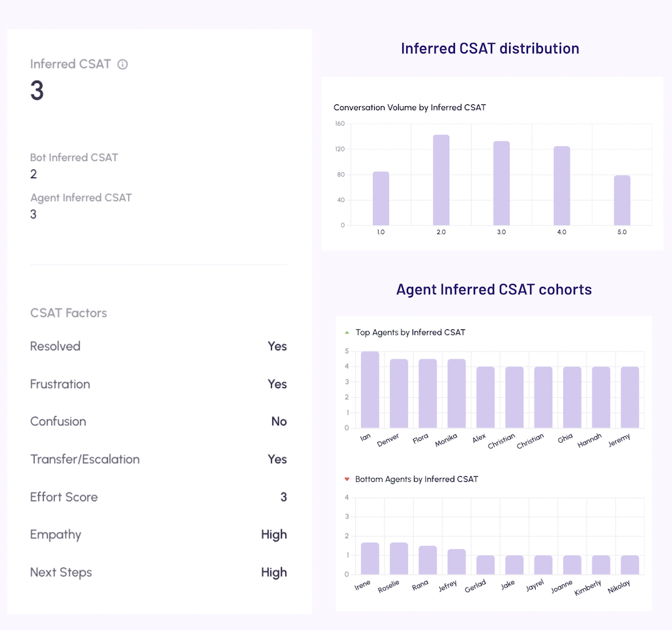672x630 pixels.
Task: Click the Frustration factor row label
Action: pos(60,384)
